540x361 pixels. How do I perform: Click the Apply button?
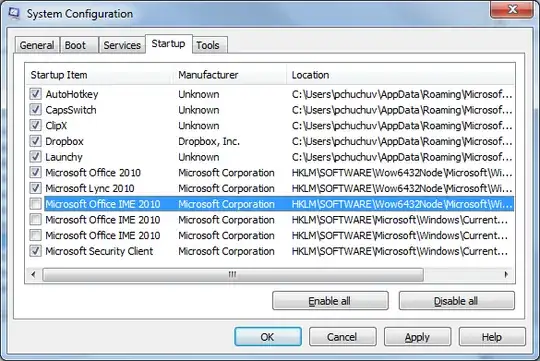[x=417, y=337]
